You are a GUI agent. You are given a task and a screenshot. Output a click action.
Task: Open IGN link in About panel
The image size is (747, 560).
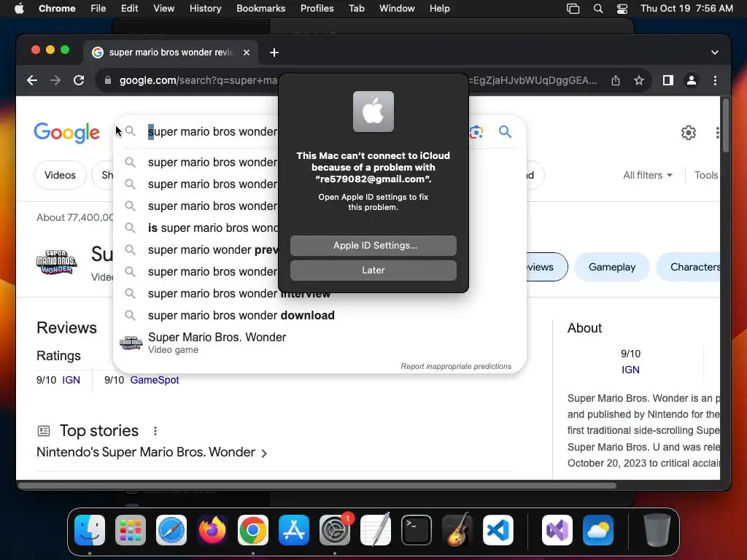[x=630, y=370]
